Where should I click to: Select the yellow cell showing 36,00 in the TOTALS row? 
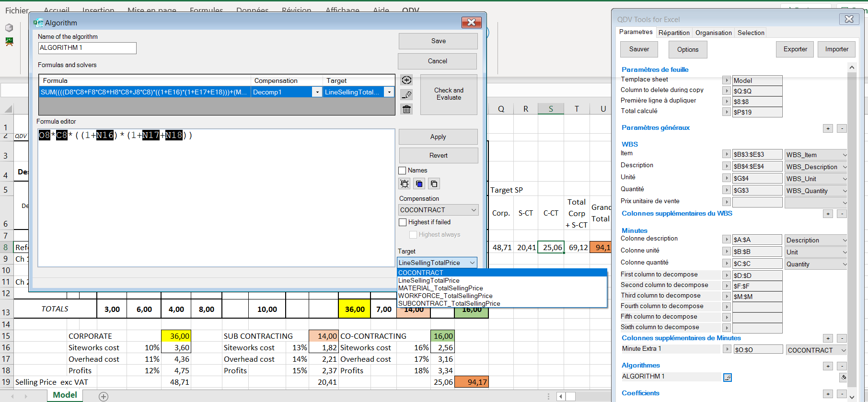click(x=355, y=309)
